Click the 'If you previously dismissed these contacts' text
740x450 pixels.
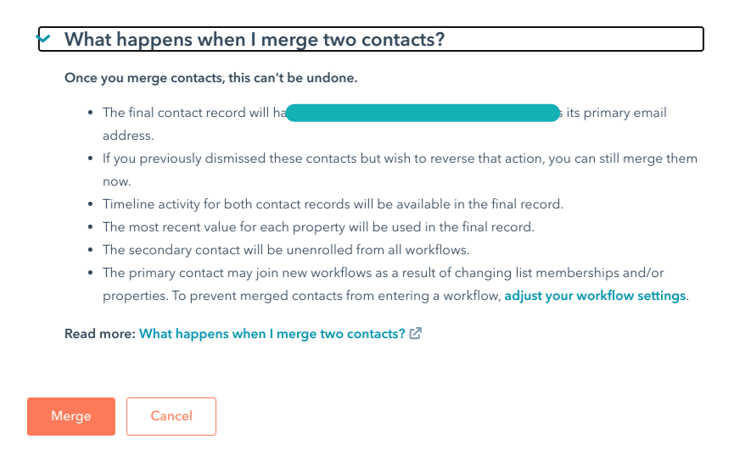point(400,159)
